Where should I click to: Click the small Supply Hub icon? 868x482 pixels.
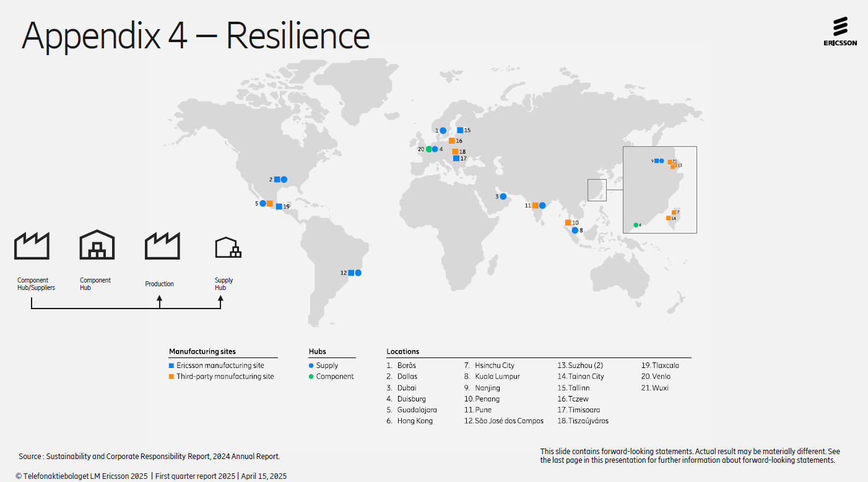[228, 247]
